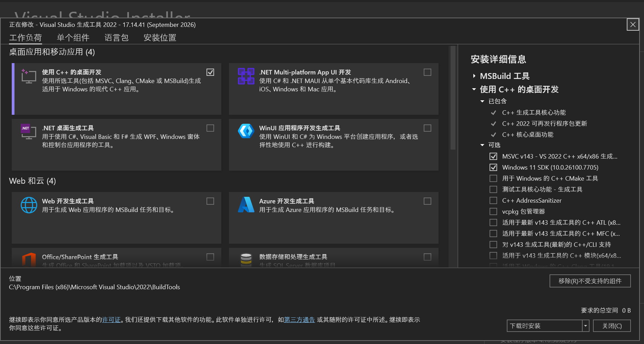Uncheck MSVC v143 x64/x86 build tools option
Viewport: 644px width, 344px height.
click(493, 156)
